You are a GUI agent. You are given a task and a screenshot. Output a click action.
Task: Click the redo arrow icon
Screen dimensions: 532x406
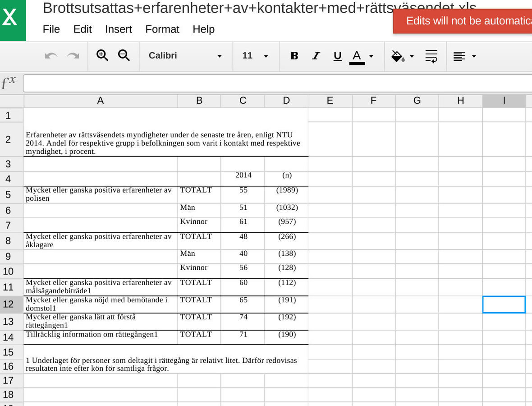coord(73,55)
